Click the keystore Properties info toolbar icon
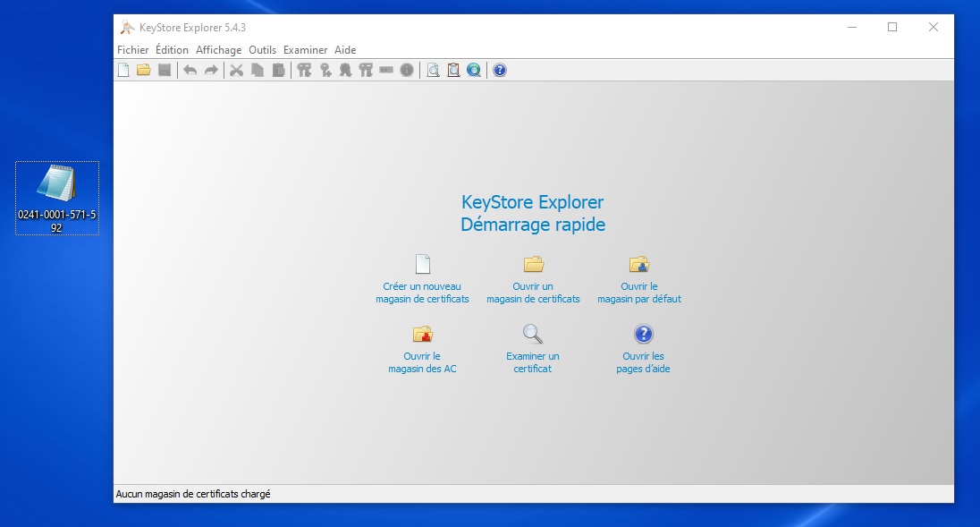980x527 pixels. click(x=407, y=70)
